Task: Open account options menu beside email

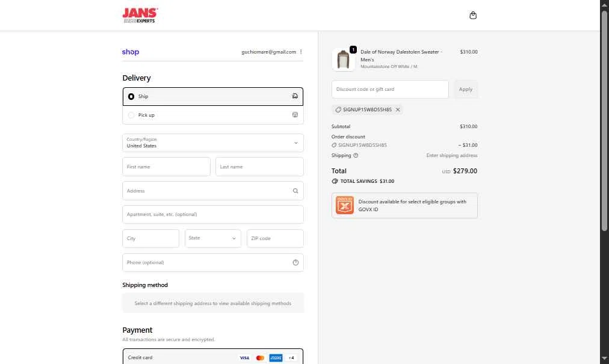Action: pyautogui.click(x=301, y=52)
